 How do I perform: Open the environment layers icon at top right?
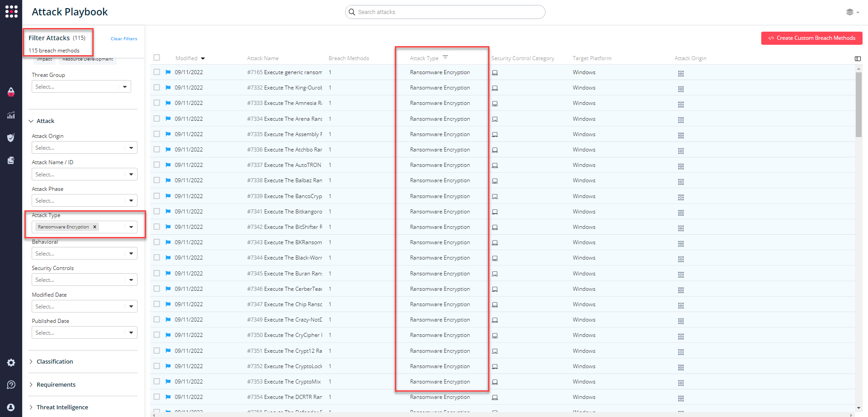849,12
